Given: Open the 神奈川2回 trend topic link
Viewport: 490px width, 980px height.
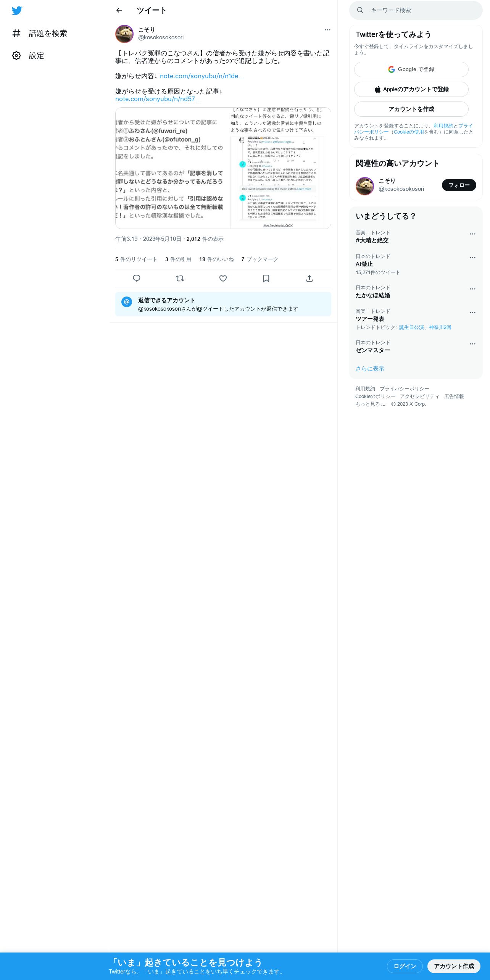Looking at the screenshot, I should click(440, 327).
